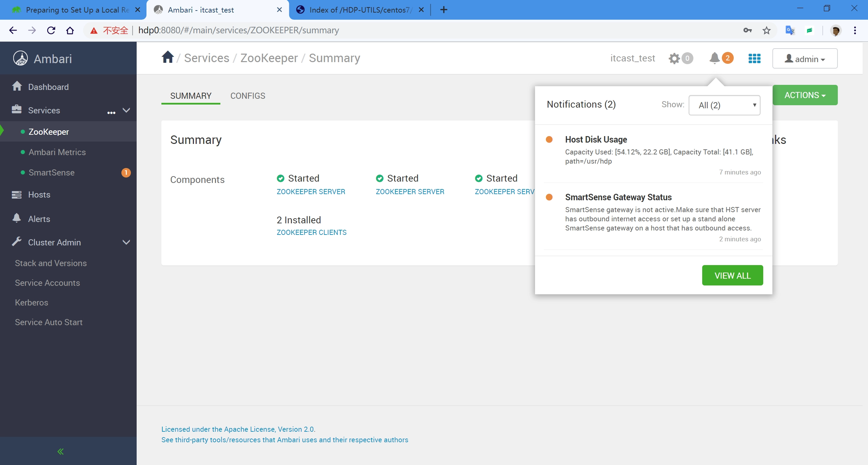Click the 2 Installed clients count
The width and height of the screenshot is (868, 465).
(x=299, y=220)
